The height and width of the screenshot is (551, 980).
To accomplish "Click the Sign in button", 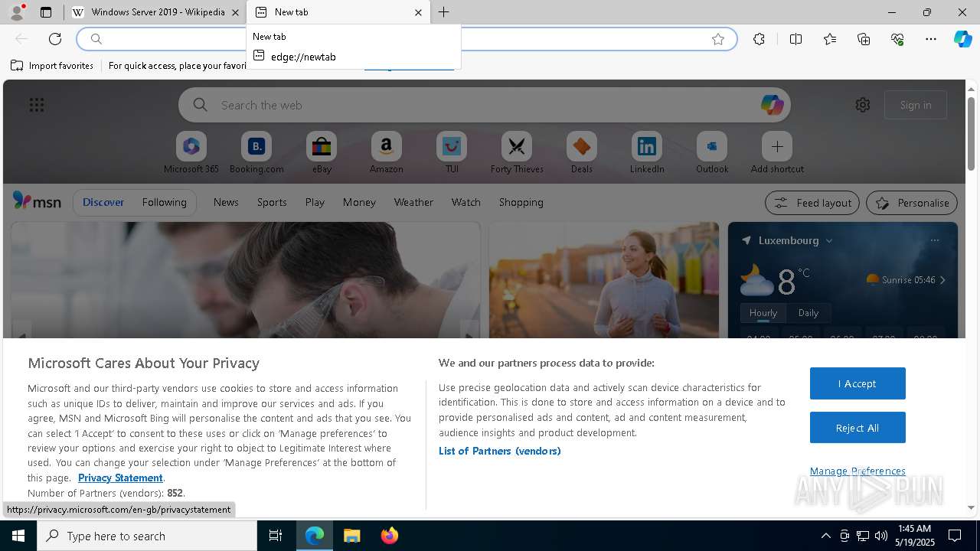I will (x=916, y=105).
